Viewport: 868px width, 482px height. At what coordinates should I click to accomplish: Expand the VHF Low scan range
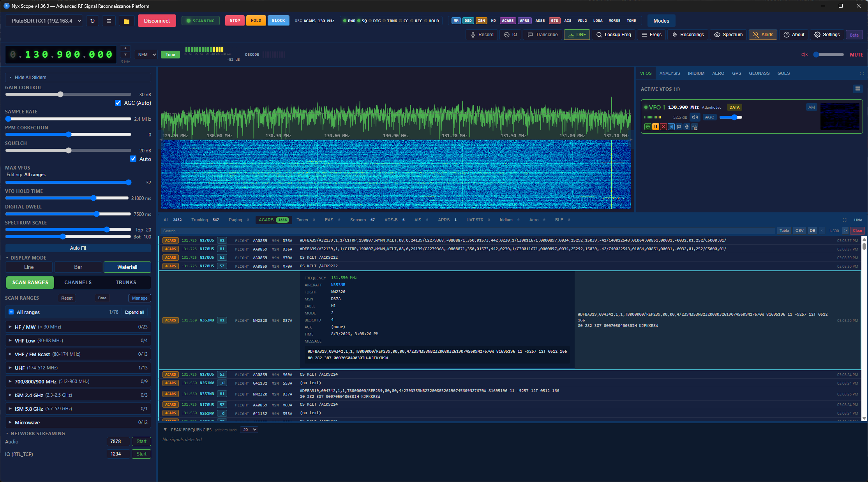coord(78,341)
